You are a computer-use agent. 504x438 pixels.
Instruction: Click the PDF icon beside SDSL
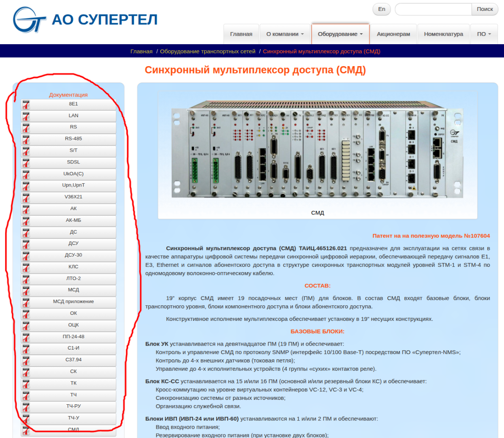pyautogui.click(x=26, y=163)
